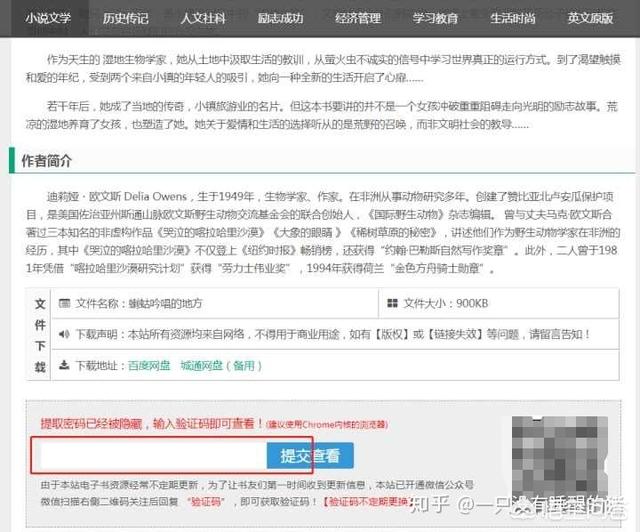Click the blurred QR code image

[560, 459]
